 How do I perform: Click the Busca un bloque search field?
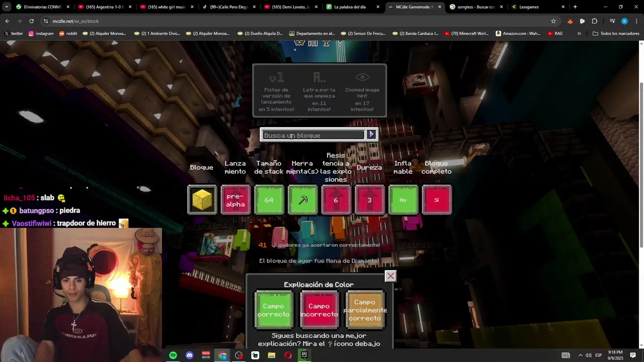[313, 135]
